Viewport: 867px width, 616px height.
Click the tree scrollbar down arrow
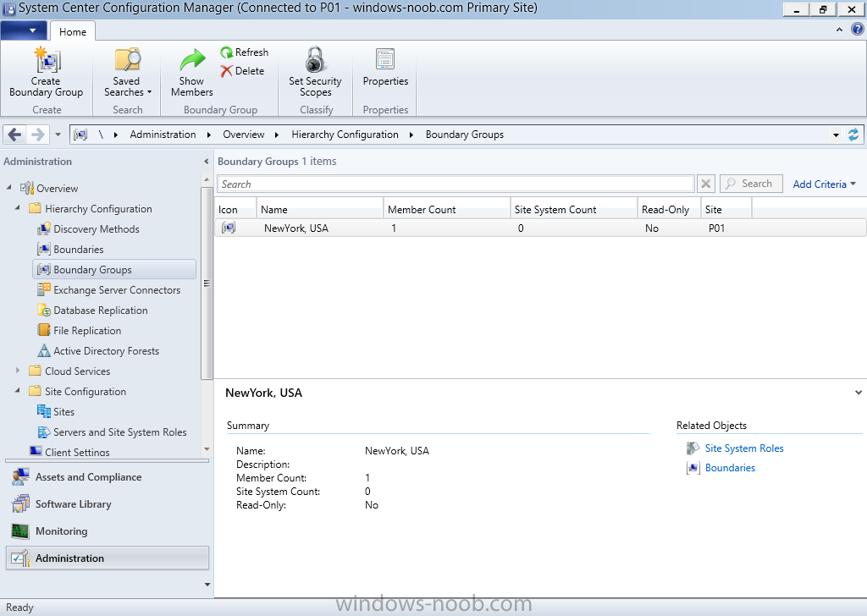(x=207, y=449)
